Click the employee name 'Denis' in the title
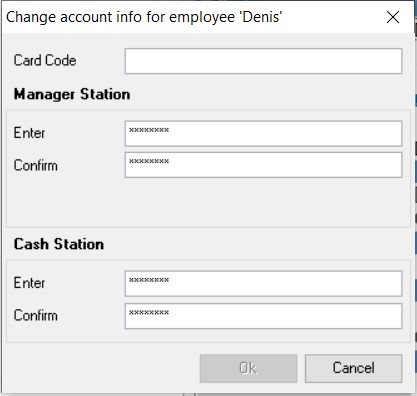Viewport: 417px width, 396px height. (x=262, y=17)
